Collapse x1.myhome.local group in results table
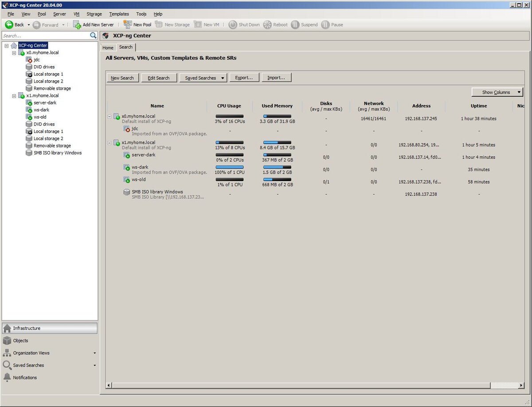 pos(110,143)
